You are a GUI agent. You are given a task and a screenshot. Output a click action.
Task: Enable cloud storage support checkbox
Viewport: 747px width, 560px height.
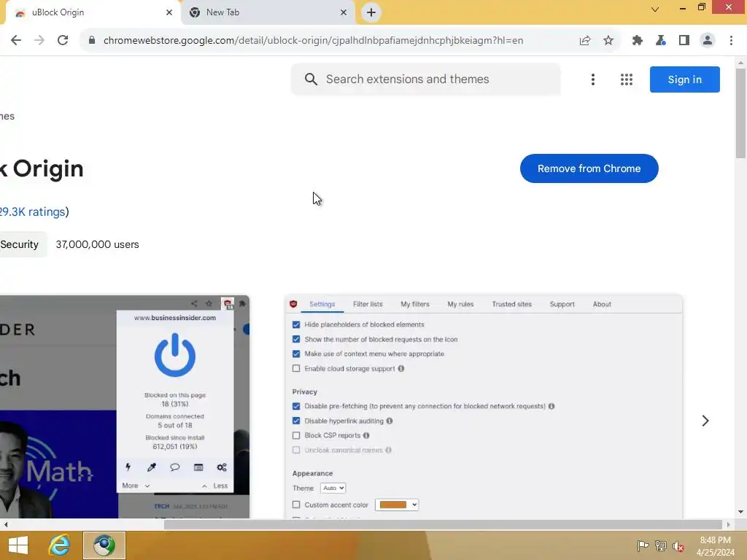pyautogui.click(x=296, y=368)
